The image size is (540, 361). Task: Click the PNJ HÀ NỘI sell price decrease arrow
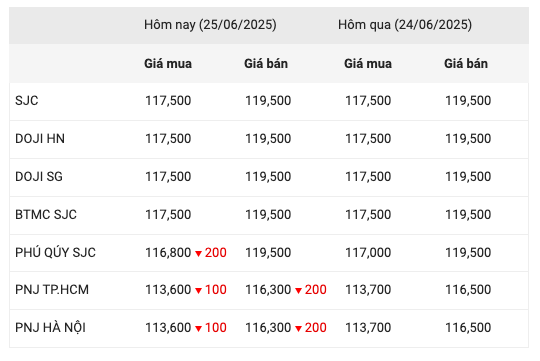299,329
